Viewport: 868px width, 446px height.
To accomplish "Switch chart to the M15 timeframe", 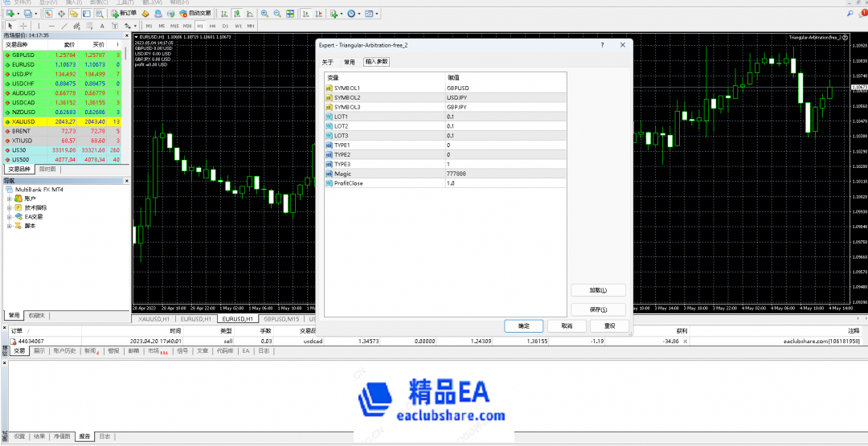I will pyautogui.click(x=174, y=26).
